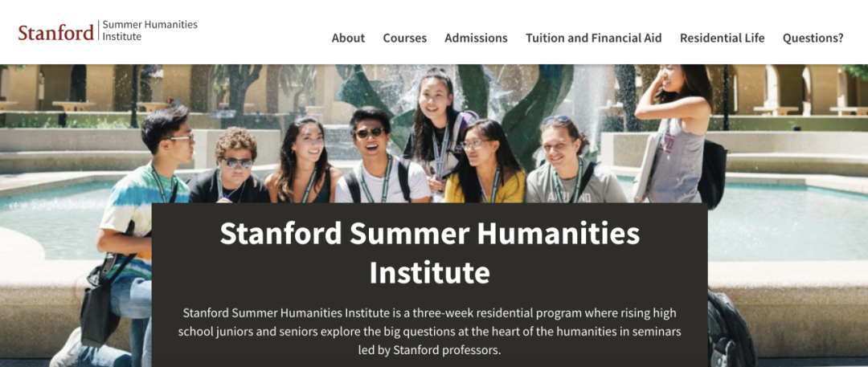Go to the Courses page
This screenshot has height=367, width=868.
tap(404, 39)
